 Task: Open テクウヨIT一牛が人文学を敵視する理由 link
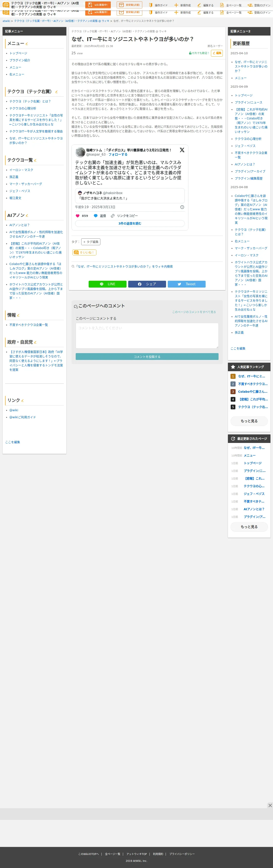[36, 131]
